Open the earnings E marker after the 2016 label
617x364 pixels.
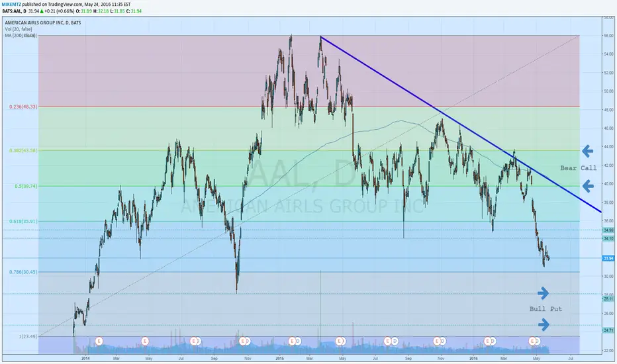(x=487, y=341)
